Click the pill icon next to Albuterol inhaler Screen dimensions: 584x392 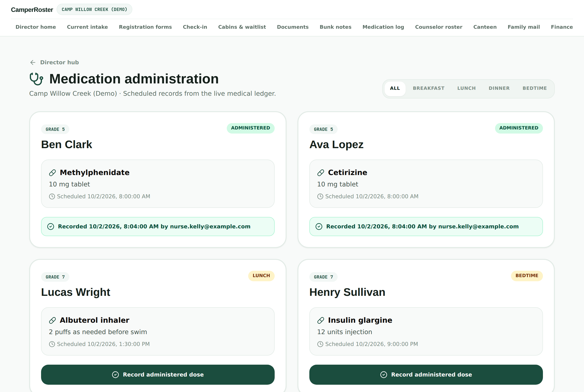tap(52, 320)
